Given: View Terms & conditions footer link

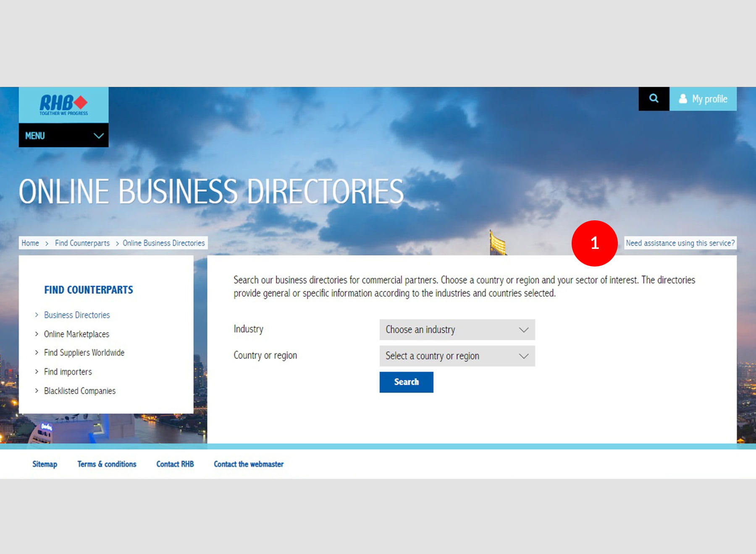Looking at the screenshot, I should coord(107,464).
